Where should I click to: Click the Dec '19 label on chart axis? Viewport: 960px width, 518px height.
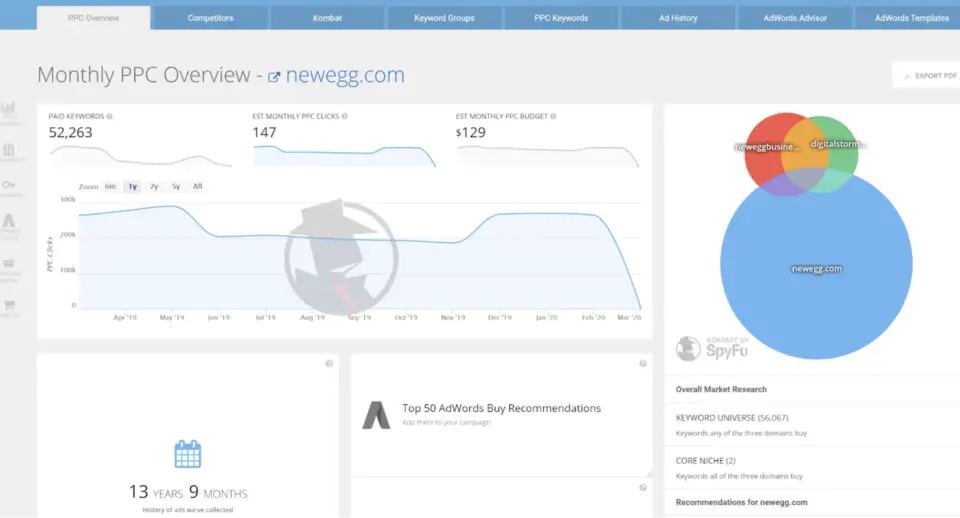pos(500,317)
